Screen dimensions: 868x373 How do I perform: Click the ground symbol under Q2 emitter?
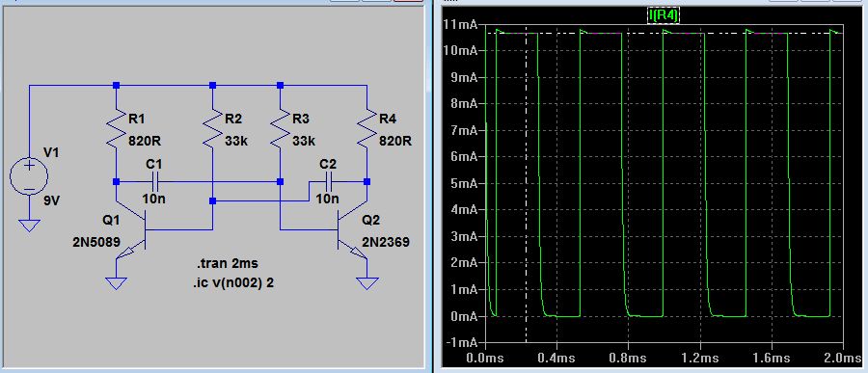coord(366,282)
